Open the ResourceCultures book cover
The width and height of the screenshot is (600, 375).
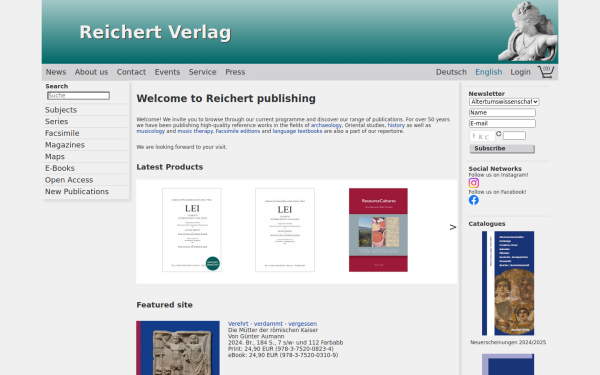[378, 230]
